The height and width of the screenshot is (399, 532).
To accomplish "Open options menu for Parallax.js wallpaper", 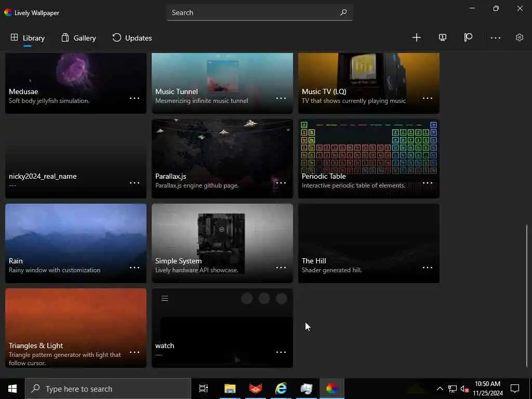I will 281,183.
